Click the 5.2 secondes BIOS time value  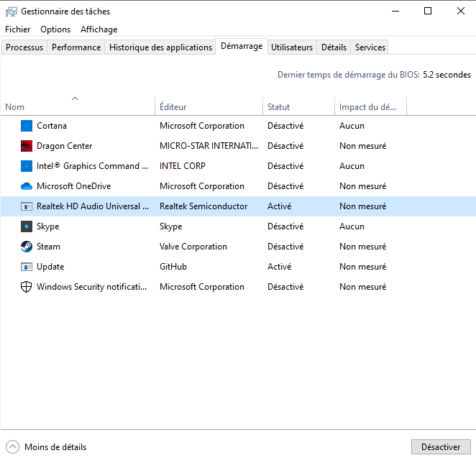pos(447,75)
